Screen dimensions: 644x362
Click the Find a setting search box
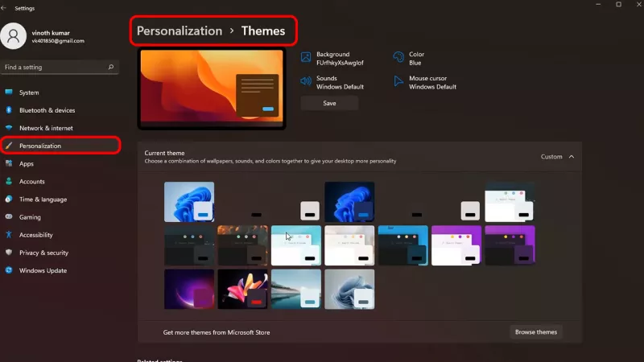60,67
